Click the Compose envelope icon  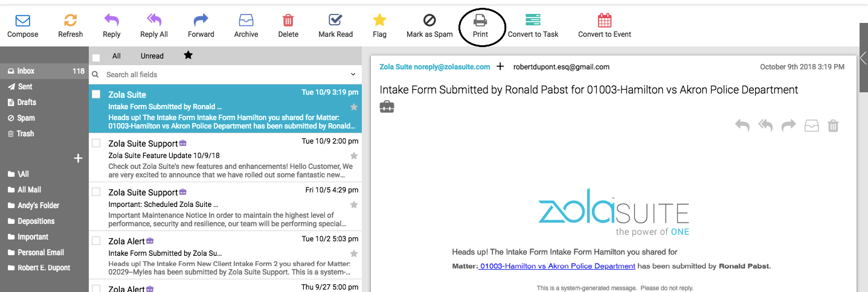pyautogui.click(x=23, y=21)
